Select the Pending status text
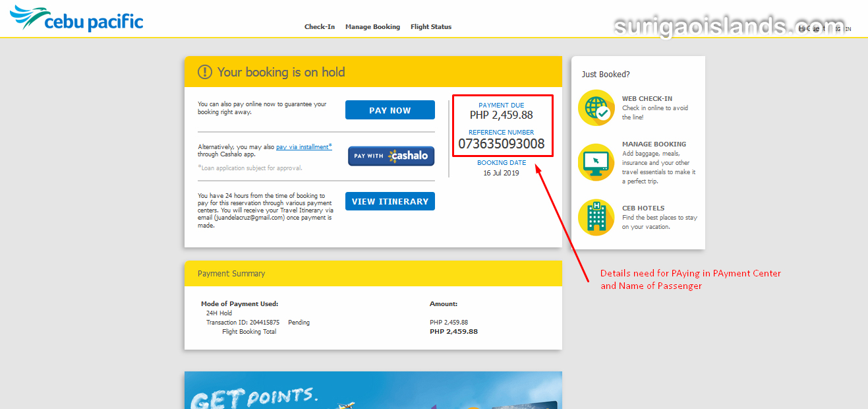868x409 pixels. point(299,323)
